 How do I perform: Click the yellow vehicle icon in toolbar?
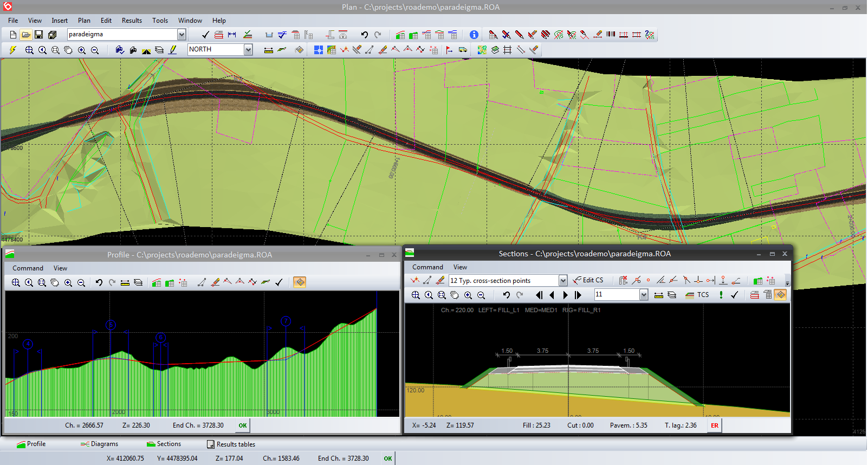(463, 50)
